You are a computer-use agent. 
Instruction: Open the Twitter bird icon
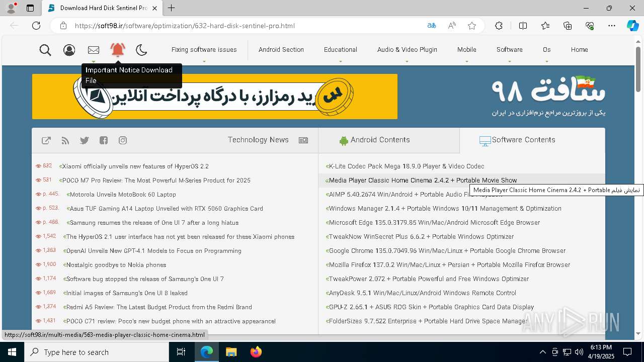tap(85, 140)
